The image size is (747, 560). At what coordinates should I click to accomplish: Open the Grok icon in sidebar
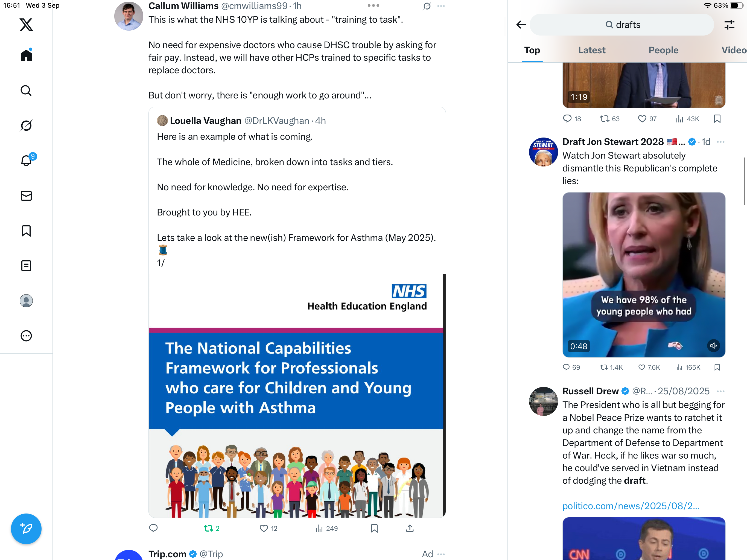[26, 126]
